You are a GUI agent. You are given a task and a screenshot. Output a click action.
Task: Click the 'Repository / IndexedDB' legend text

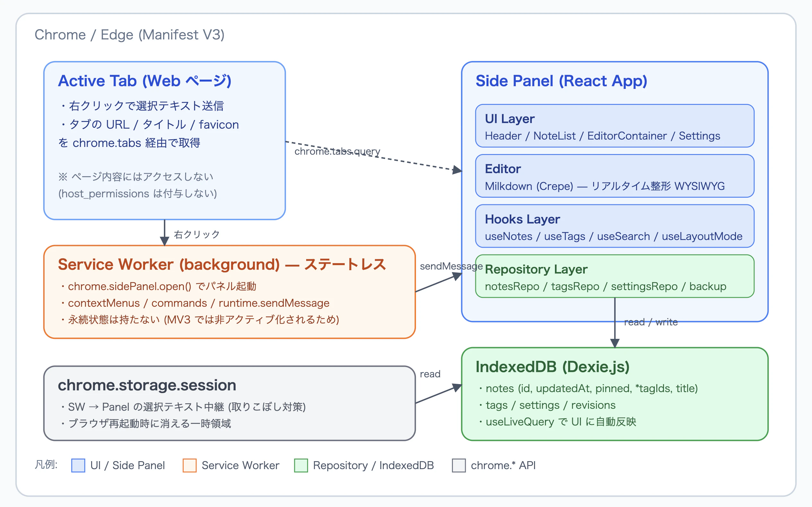pos(373,465)
